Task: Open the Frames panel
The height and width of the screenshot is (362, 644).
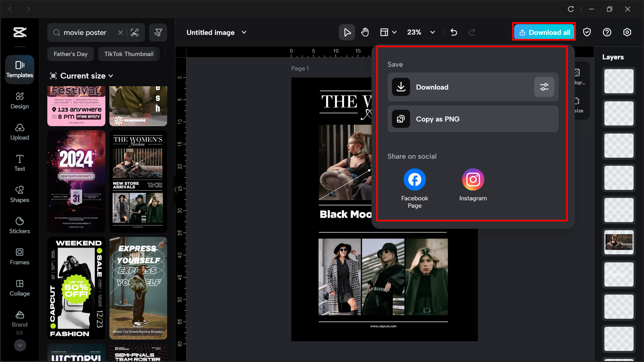Action: (20, 257)
